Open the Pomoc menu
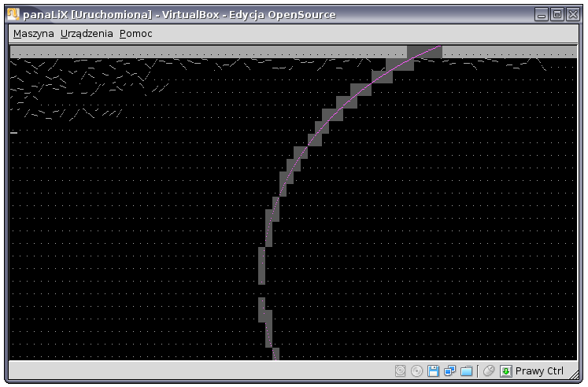 coord(135,34)
